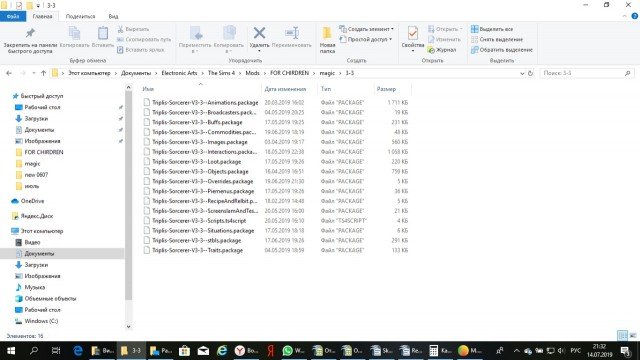Select Triplis-Sorcerer-V3-3--Traits.package file

198,250
